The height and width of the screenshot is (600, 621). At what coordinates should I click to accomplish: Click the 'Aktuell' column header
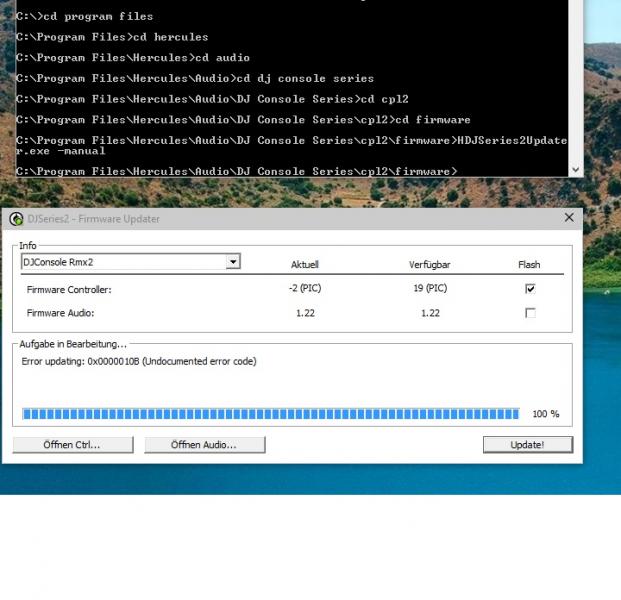click(305, 265)
